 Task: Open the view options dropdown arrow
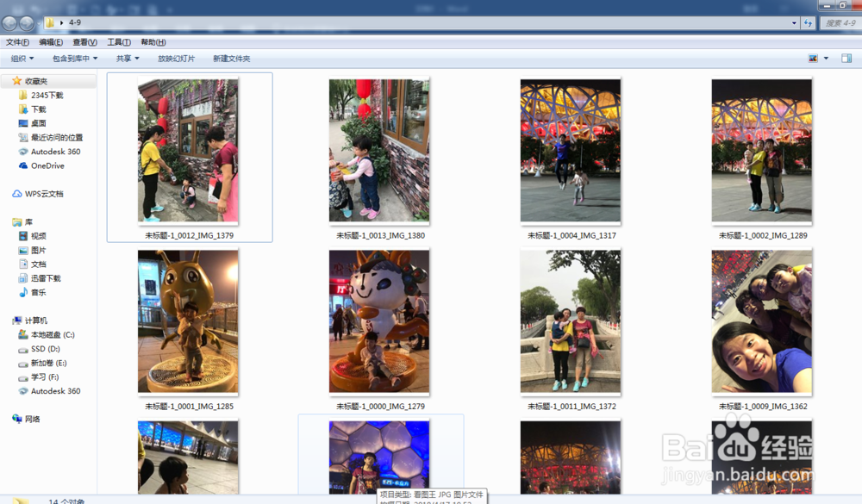(826, 59)
